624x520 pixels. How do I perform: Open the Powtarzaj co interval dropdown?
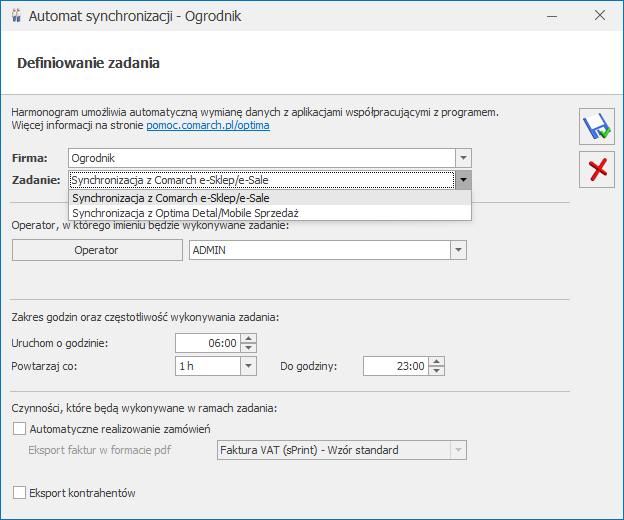click(248, 366)
